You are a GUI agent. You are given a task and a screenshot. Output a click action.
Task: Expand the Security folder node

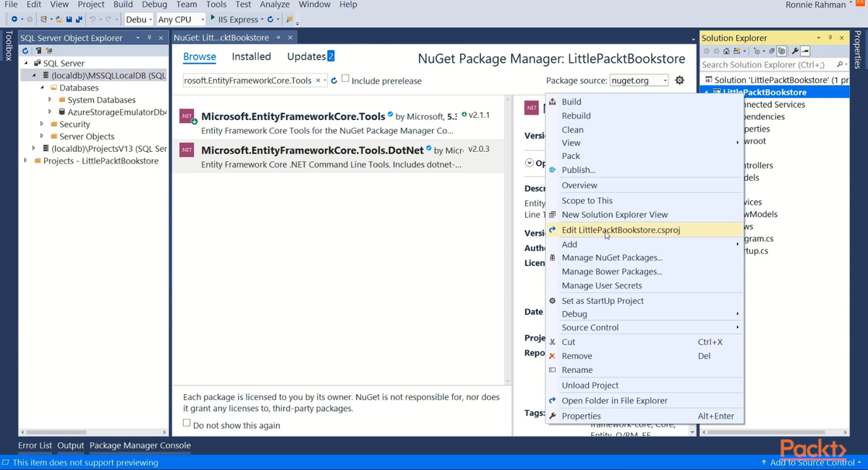click(x=42, y=124)
